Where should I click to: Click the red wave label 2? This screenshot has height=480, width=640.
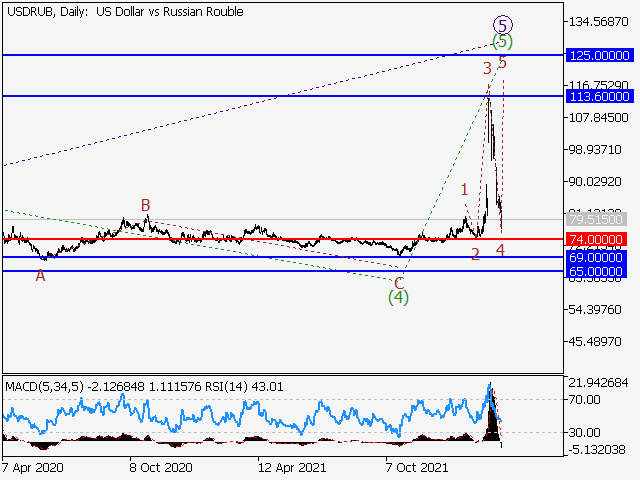475,254
